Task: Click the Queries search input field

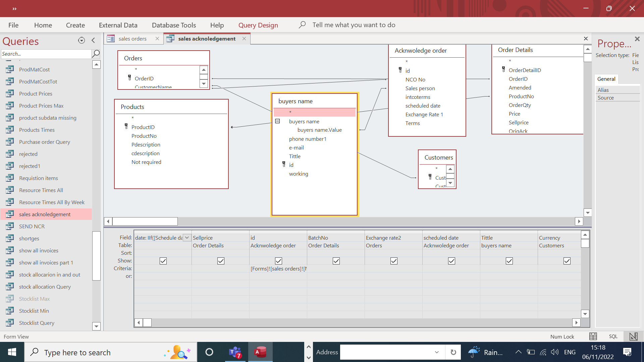Action: point(46,54)
